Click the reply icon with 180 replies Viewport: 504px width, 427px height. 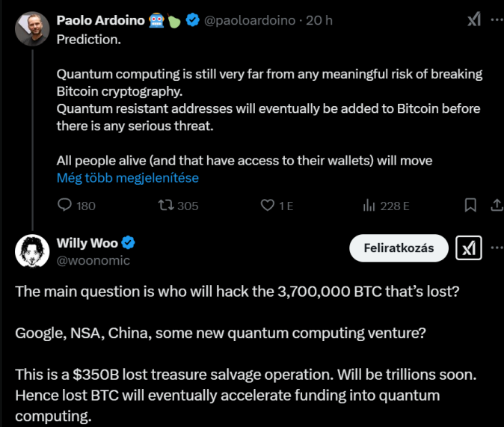(65, 205)
